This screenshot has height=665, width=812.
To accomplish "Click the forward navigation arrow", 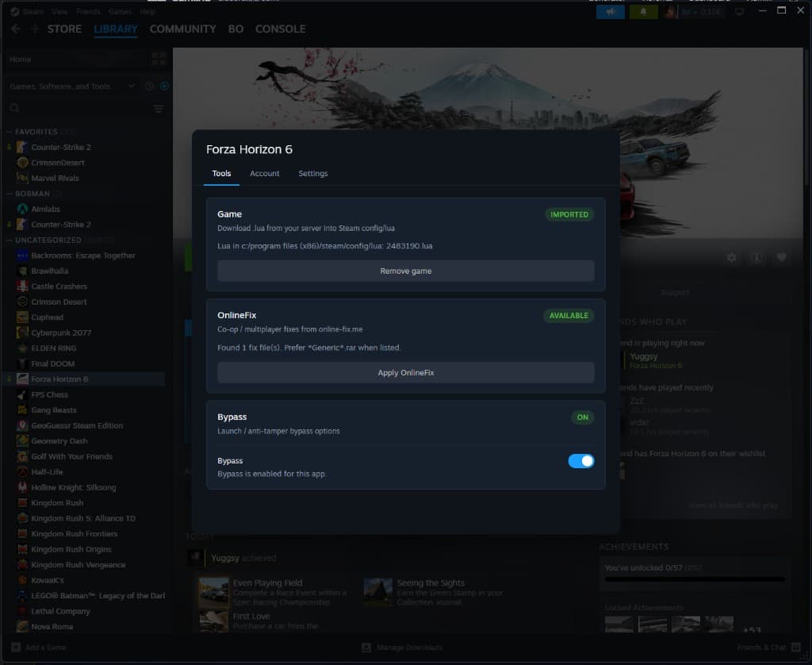I will coord(34,29).
